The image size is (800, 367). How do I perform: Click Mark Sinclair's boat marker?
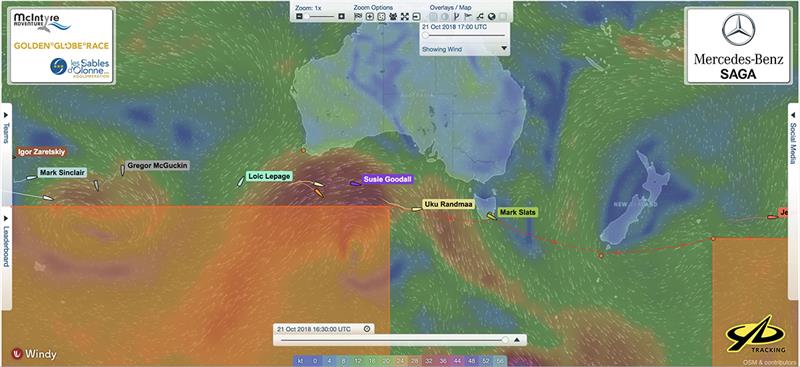point(32,178)
